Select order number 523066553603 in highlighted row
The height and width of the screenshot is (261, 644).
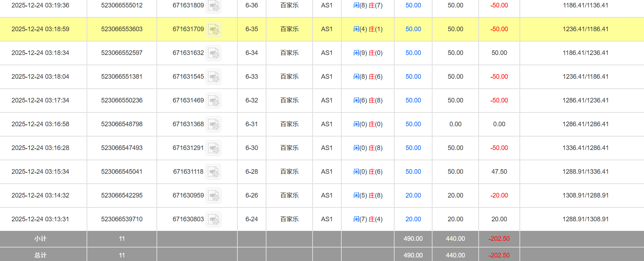coord(122,29)
